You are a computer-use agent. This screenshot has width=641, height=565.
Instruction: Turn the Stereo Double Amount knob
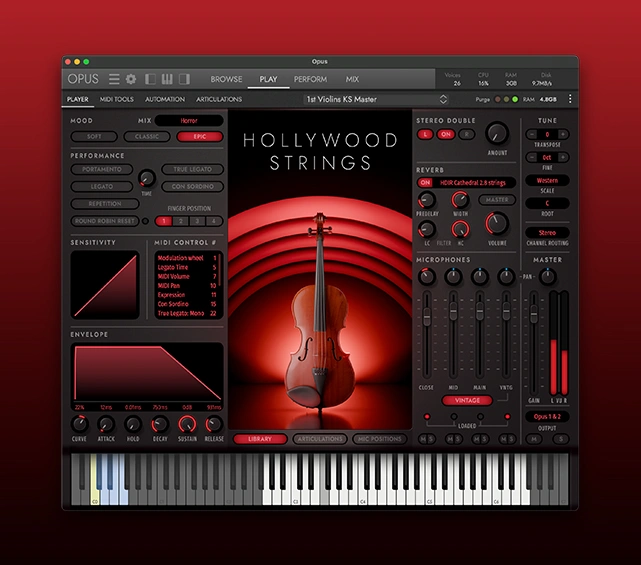(497, 134)
